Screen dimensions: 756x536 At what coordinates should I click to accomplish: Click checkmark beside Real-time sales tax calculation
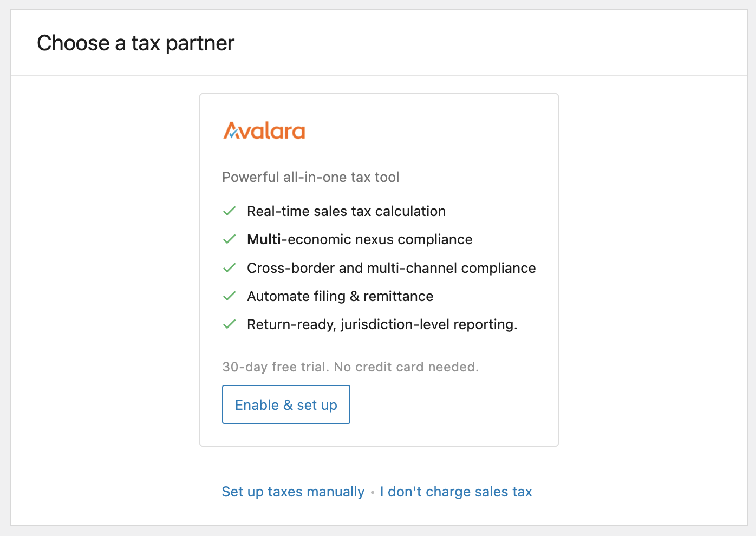tap(230, 211)
